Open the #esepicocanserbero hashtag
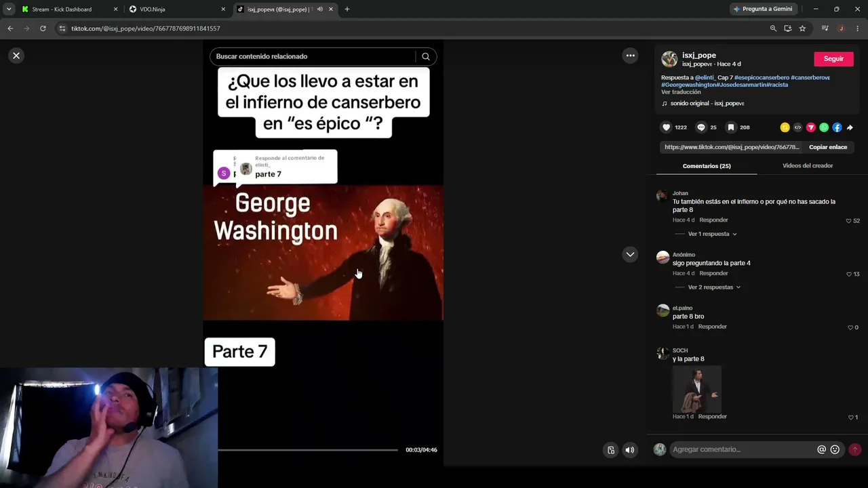The height and width of the screenshot is (488, 868). click(762, 77)
